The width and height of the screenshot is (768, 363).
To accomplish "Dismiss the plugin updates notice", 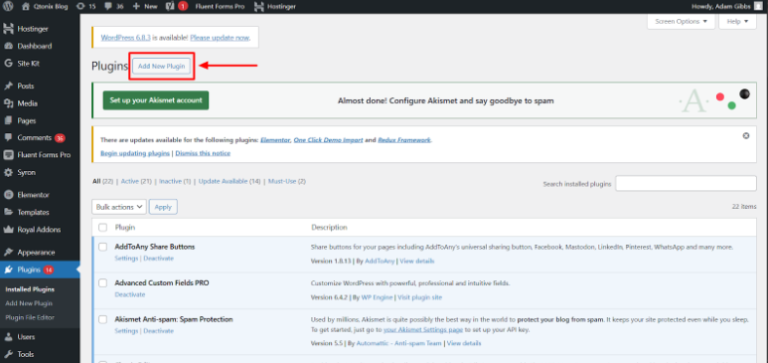I will pyautogui.click(x=746, y=136).
